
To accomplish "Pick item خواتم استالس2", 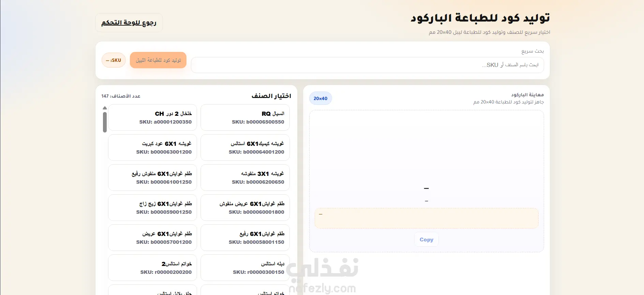I will click(x=152, y=268).
